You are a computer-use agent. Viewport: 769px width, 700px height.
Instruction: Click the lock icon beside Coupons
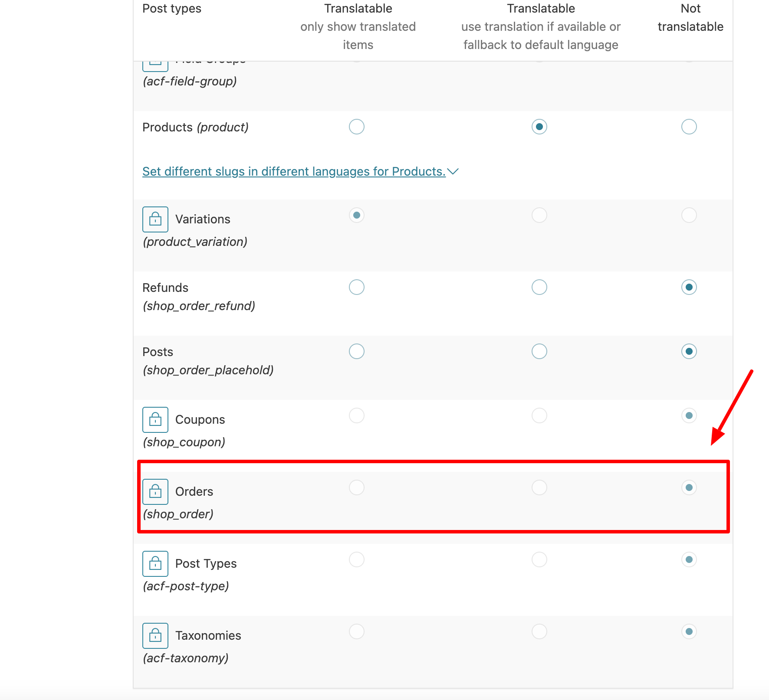click(x=155, y=420)
